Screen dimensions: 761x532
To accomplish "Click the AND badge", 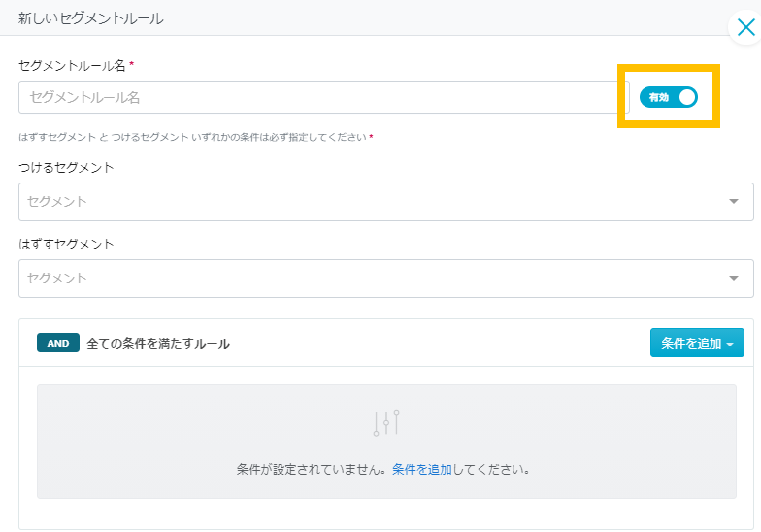I will [58, 343].
